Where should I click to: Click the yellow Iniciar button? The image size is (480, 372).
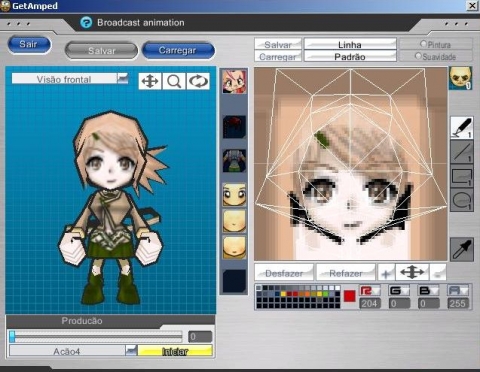pos(175,351)
